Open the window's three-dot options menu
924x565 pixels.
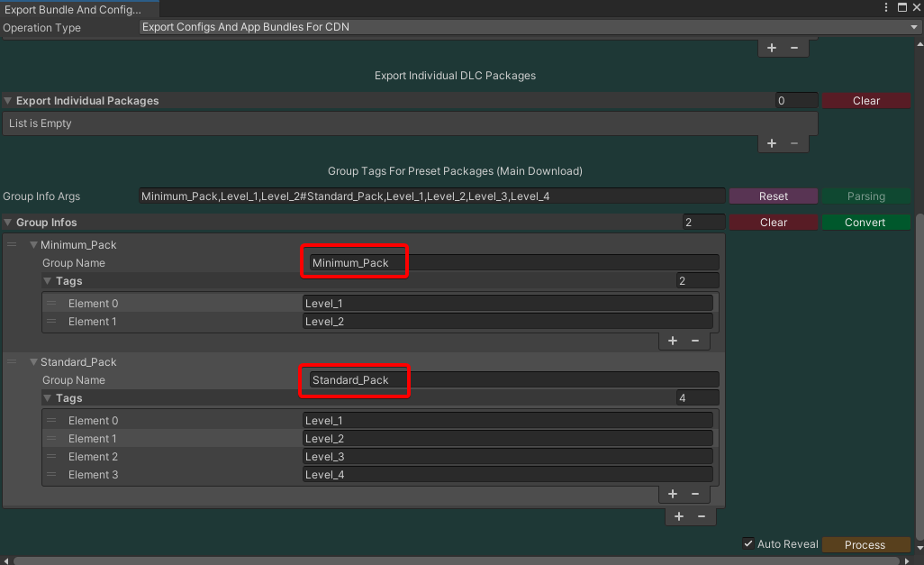(x=885, y=8)
